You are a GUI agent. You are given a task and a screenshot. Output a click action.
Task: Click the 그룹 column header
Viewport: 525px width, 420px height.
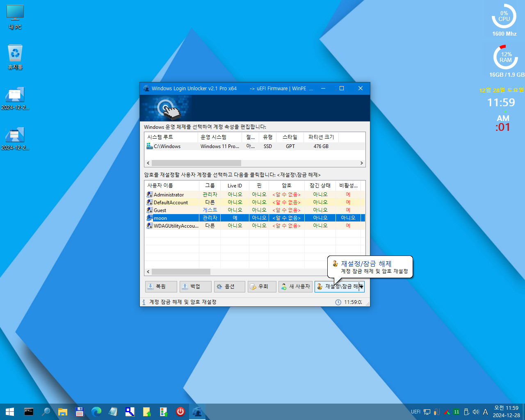210,185
